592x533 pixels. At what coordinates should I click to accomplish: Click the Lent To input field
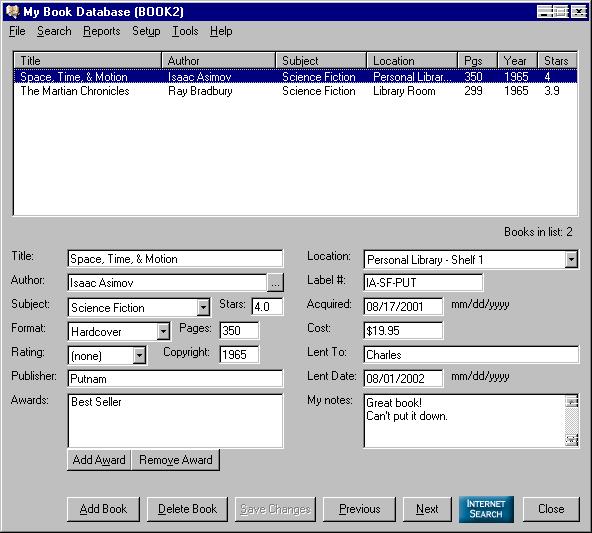point(471,355)
